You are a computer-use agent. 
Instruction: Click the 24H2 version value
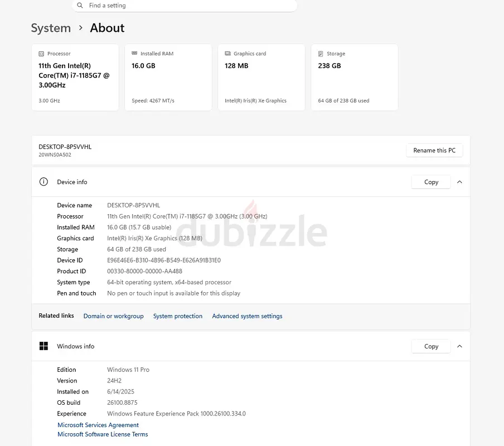pos(114,381)
